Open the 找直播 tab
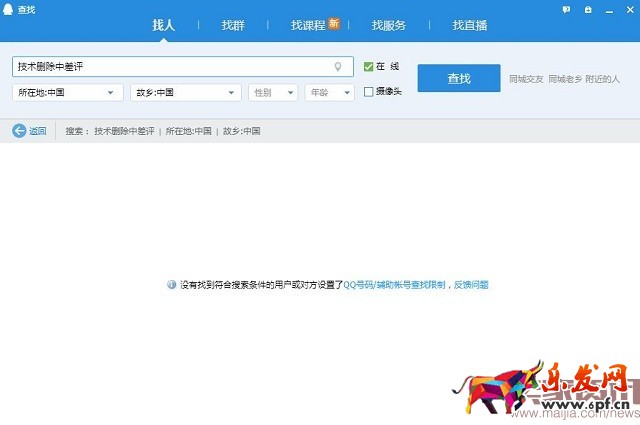 coord(469,25)
